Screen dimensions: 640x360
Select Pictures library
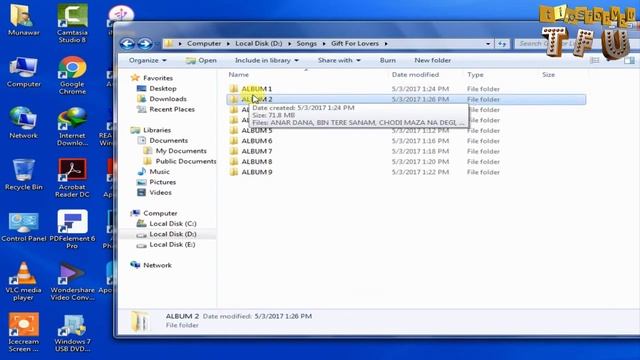tap(162, 182)
